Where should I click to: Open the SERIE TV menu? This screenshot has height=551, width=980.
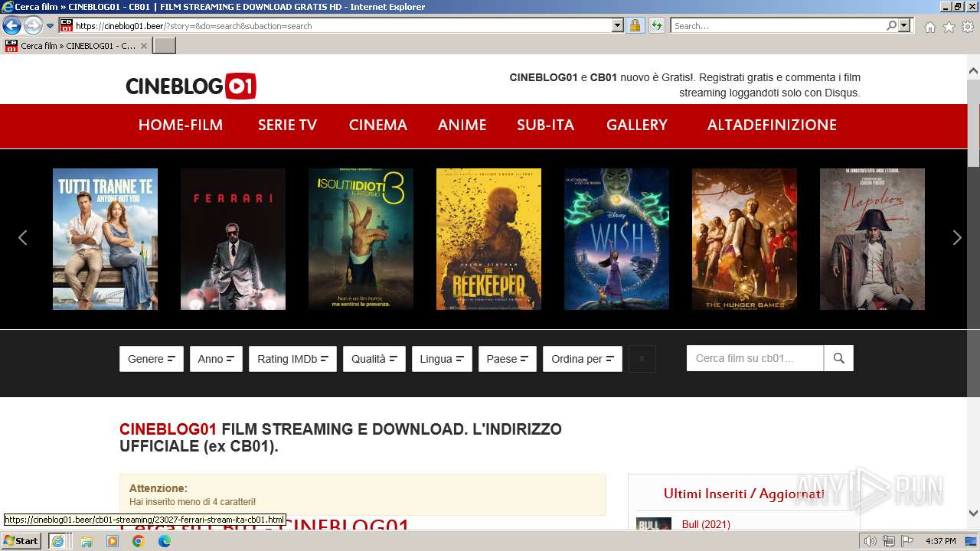pos(287,125)
